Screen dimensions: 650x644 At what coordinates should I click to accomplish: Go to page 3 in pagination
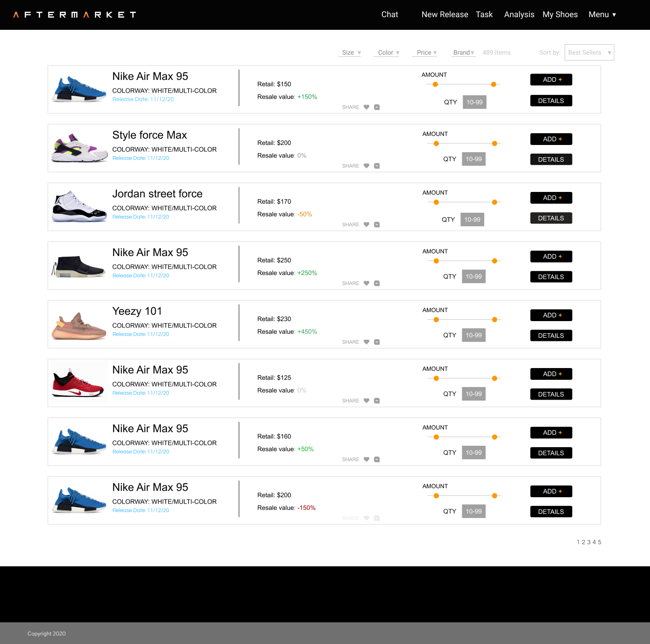tap(589, 542)
